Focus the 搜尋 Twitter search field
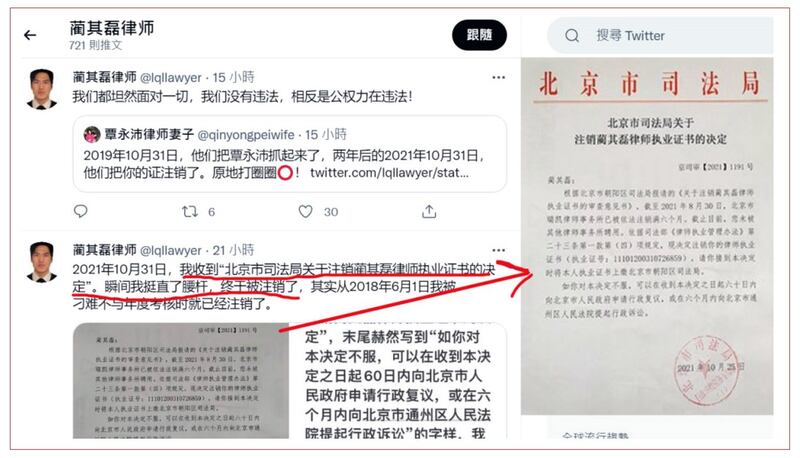800x458 pixels. point(660,36)
